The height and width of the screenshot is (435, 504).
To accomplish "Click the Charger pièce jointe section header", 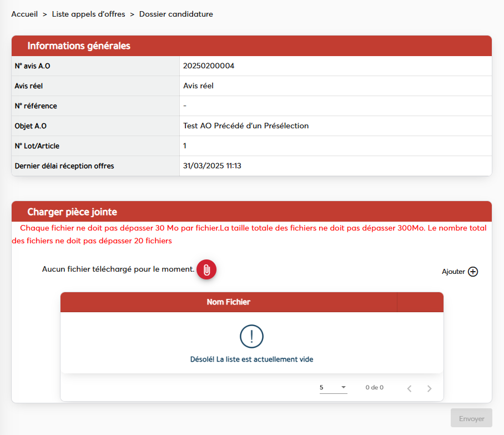I will (x=72, y=212).
